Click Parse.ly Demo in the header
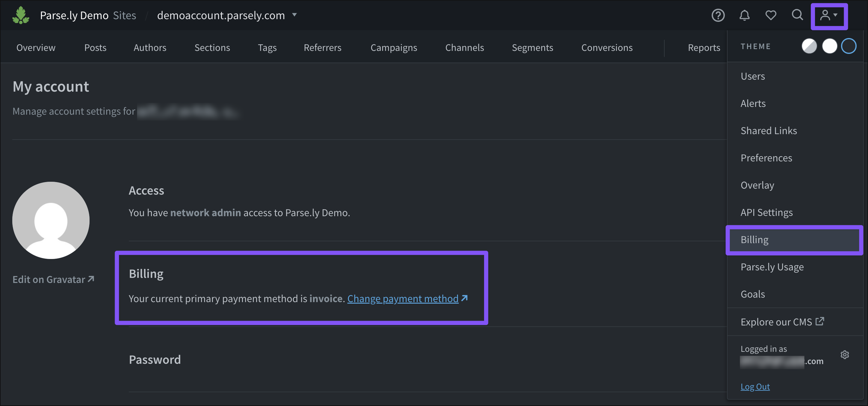 point(74,16)
